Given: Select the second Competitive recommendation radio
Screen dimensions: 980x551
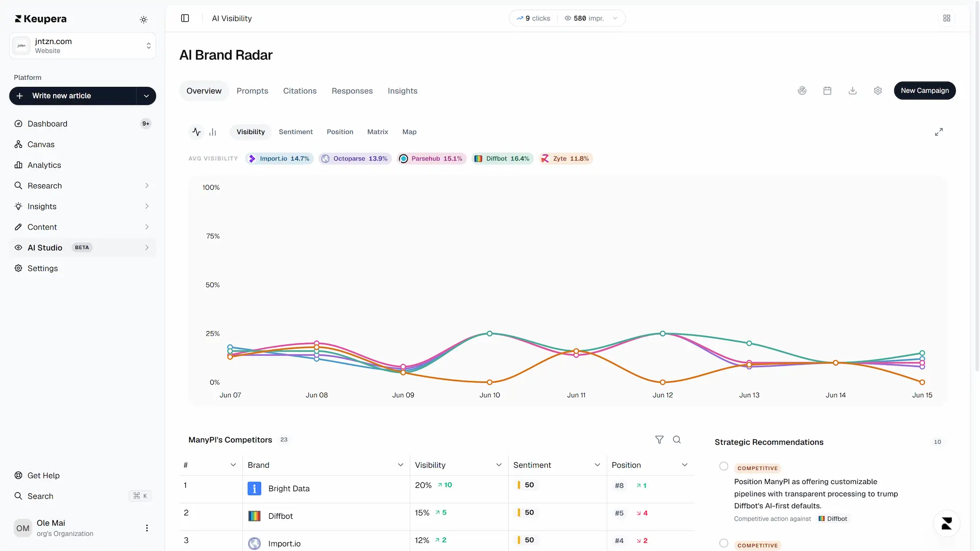Looking at the screenshot, I should point(724,543).
